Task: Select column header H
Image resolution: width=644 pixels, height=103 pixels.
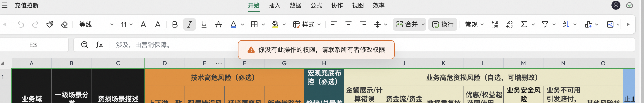Action: (324, 63)
